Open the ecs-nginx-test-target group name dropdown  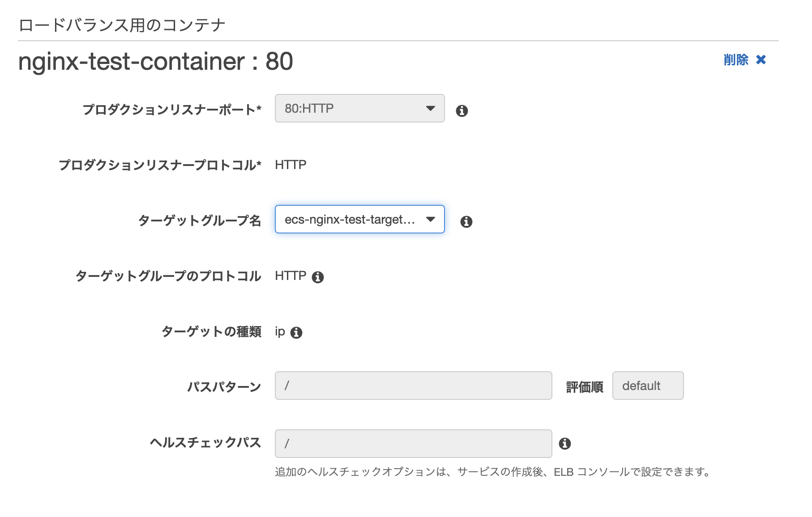point(360,219)
